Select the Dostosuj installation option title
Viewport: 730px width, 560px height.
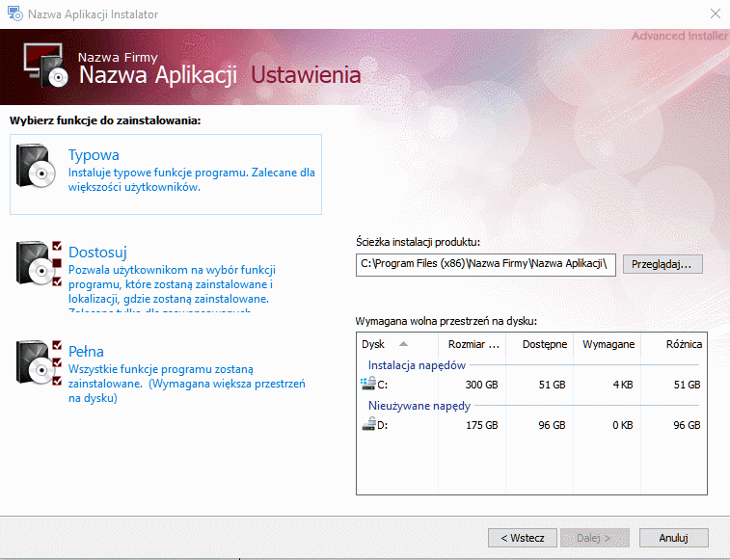pos(97,253)
